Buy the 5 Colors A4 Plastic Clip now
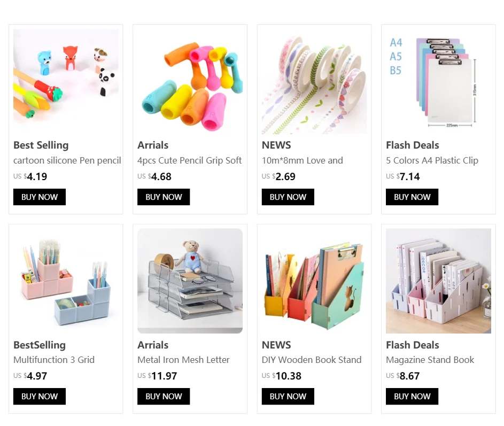This screenshot has width=504, height=426. point(412,197)
